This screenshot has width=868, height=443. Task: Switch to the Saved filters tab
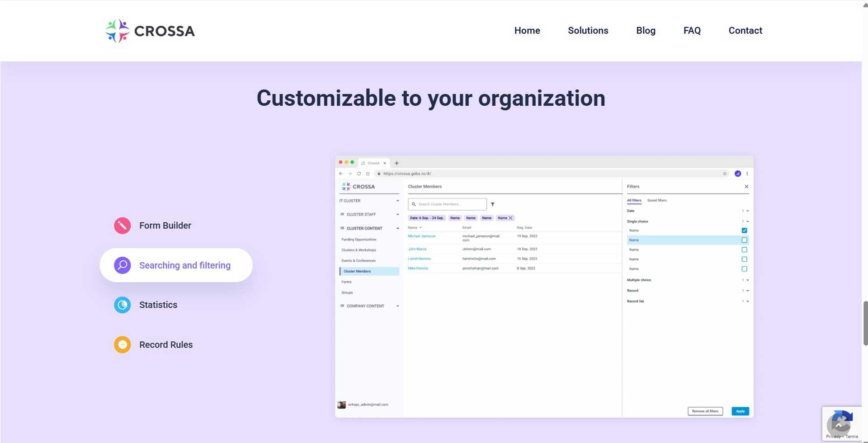click(656, 200)
